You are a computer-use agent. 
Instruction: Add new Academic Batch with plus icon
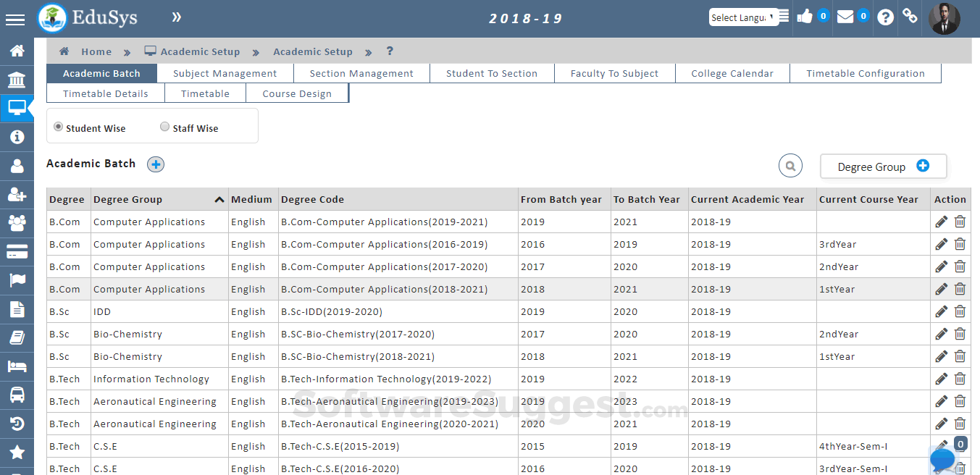[156, 164]
